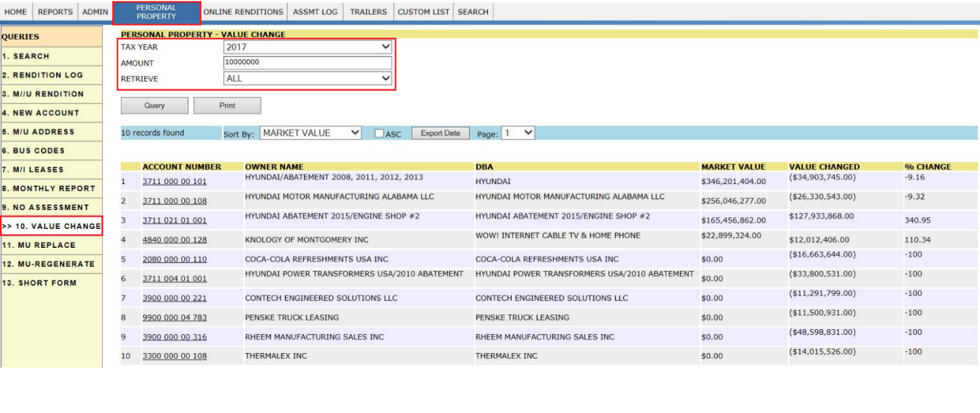Click the $22,899,324.00 market value

731,235
